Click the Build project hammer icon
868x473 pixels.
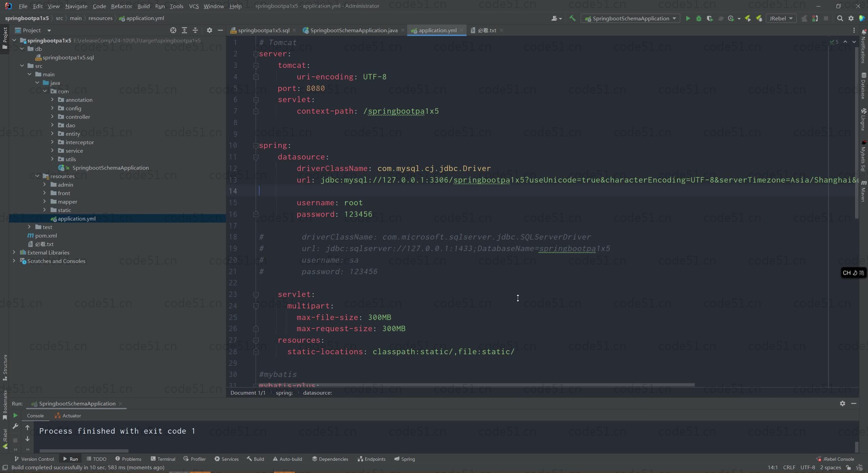coord(572,18)
